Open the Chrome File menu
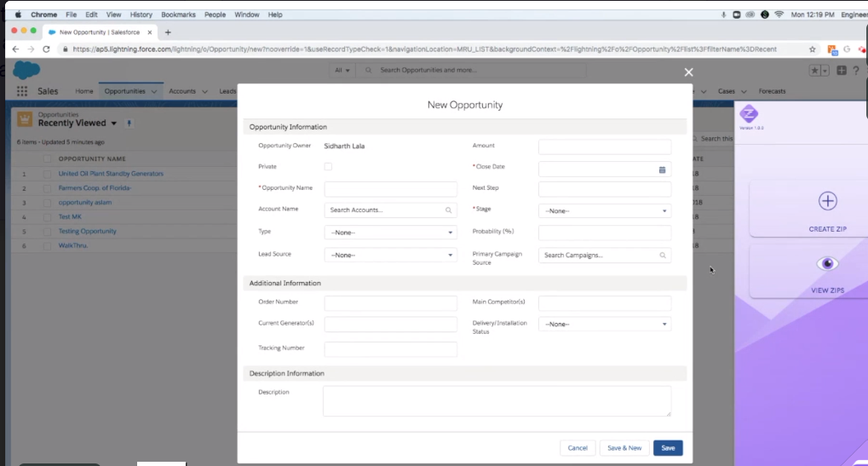 (x=71, y=15)
